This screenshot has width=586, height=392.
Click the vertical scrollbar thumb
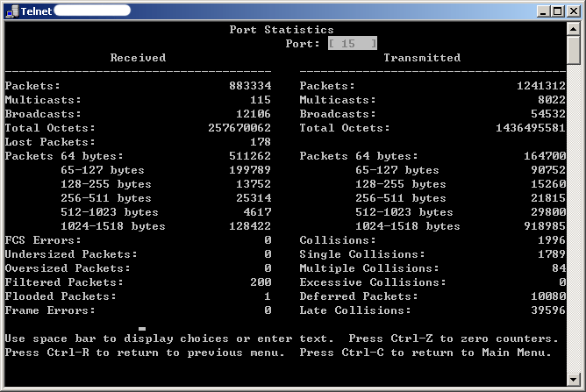[x=573, y=51]
